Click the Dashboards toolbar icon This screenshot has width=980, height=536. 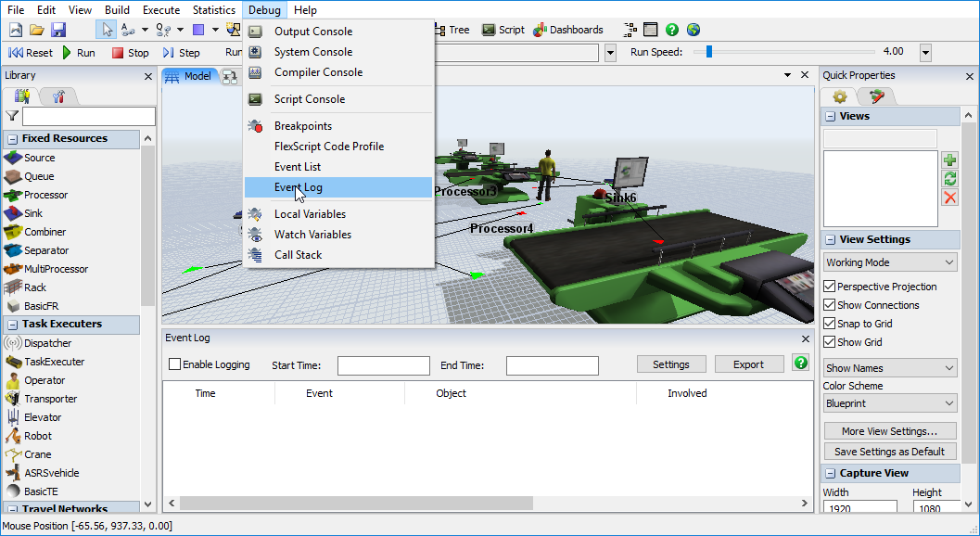click(567, 30)
